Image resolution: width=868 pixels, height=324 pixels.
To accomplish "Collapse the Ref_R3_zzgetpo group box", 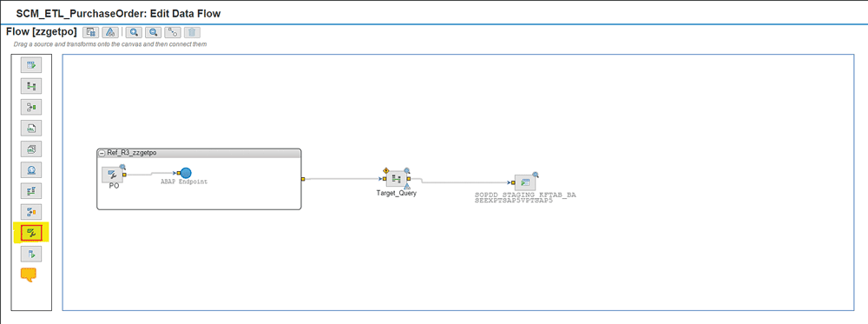I will [x=102, y=153].
